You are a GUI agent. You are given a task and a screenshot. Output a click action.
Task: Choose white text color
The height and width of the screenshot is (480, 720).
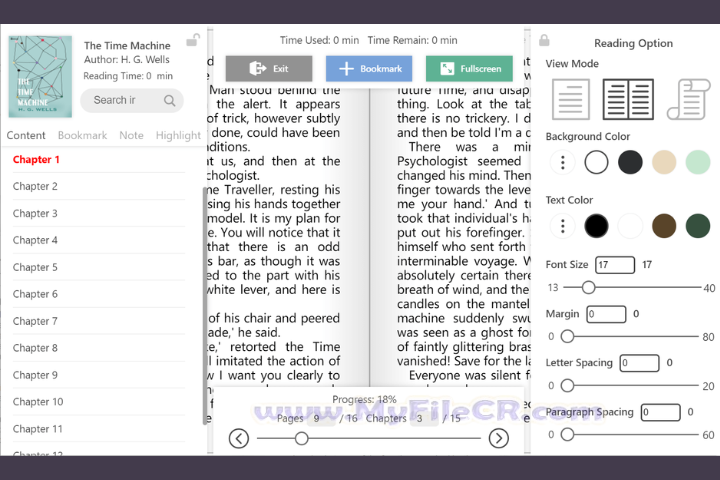(x=630, y=226)
